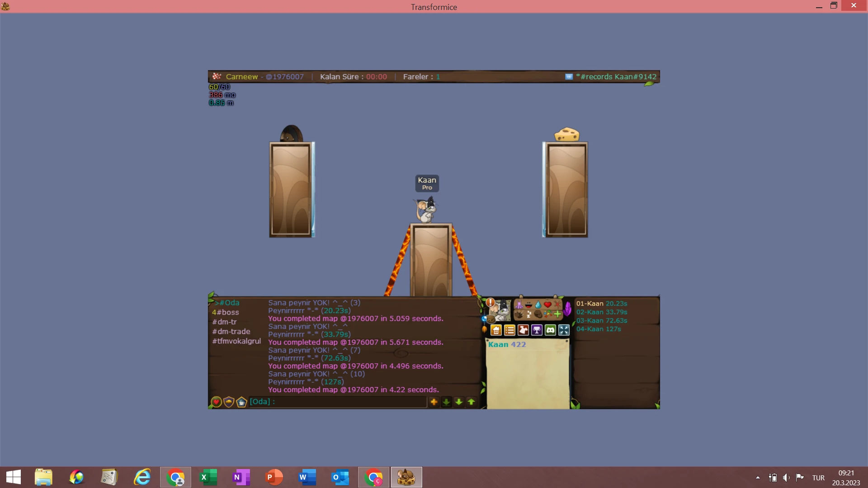Focus the [Oda] chat input field
This screenshot has height=488, width=868.
[x=338, y=402]
